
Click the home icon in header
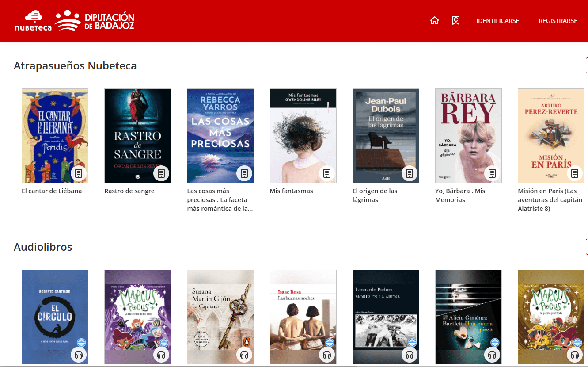click(435, 21)
